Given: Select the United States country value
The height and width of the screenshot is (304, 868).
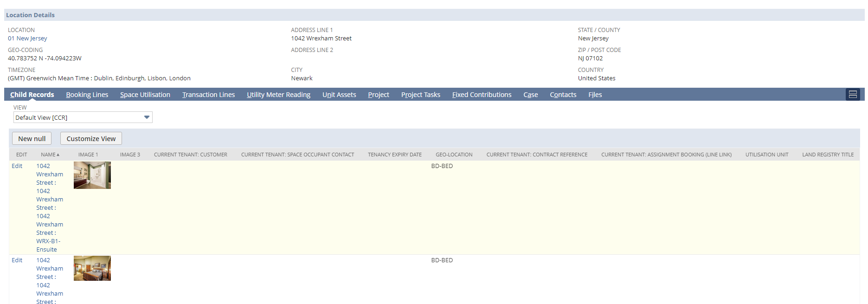Looking at the screenshot, I should coord(597,78).
